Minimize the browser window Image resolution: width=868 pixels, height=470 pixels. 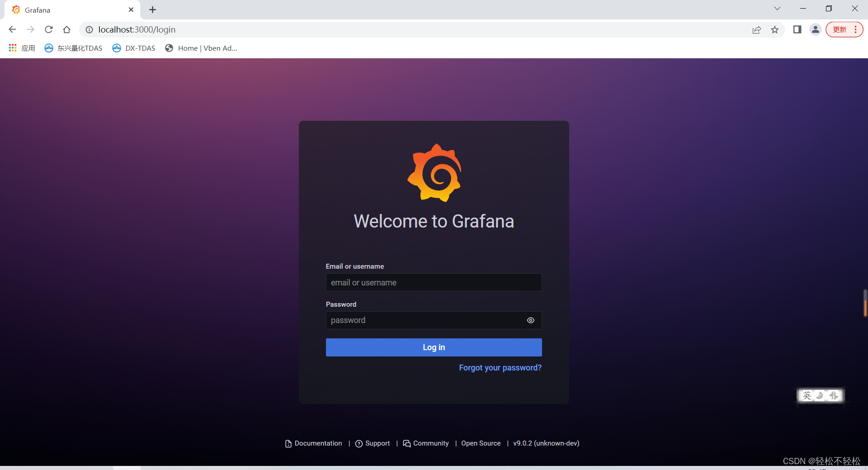(x=803, y=9)
